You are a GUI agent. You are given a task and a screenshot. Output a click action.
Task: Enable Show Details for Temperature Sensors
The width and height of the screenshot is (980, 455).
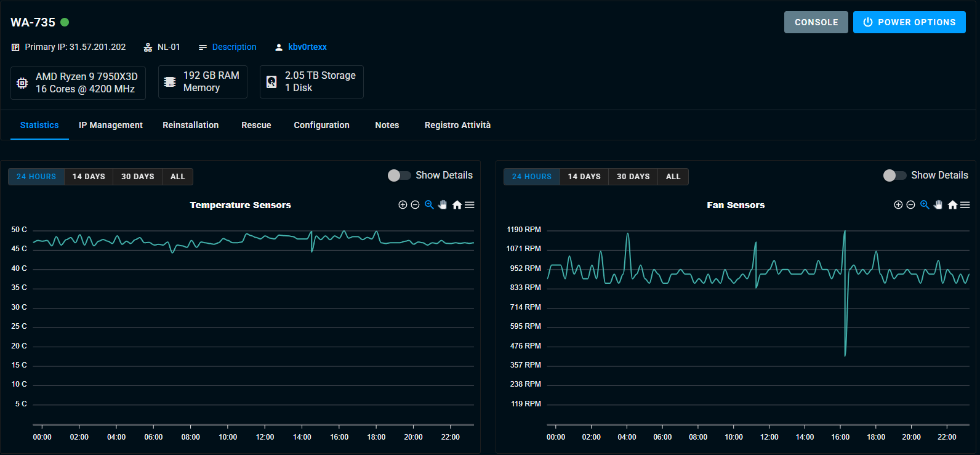click(x=400, y=175)
